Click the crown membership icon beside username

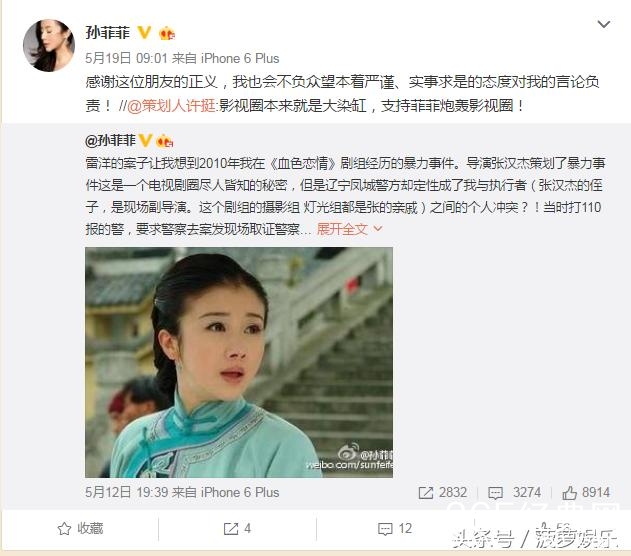click(167, 33)
